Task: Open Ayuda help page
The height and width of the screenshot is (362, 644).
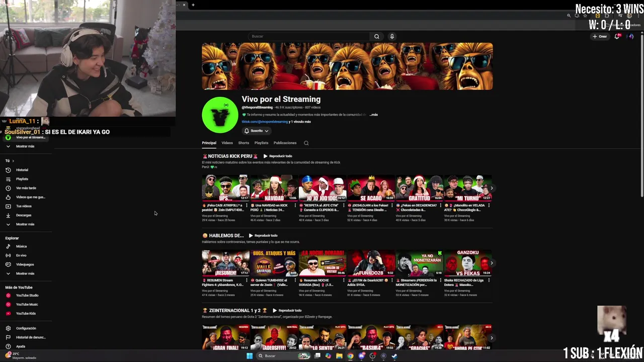Action: (20, 346)
